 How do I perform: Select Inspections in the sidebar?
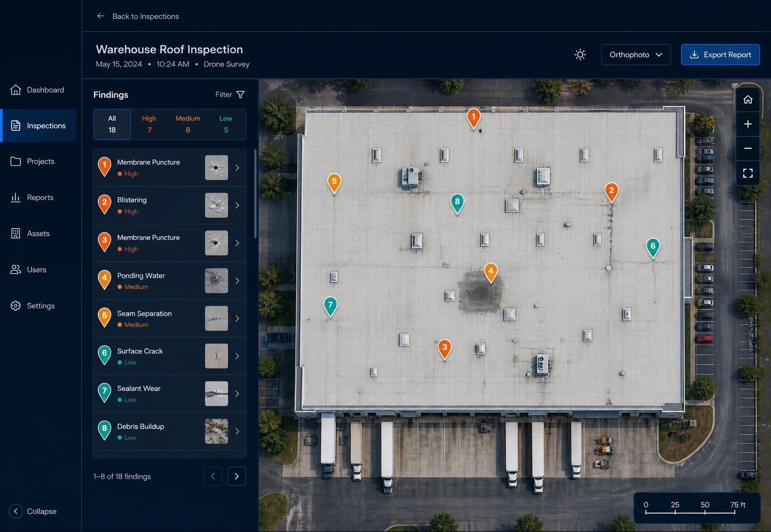(x=39, y=125)
